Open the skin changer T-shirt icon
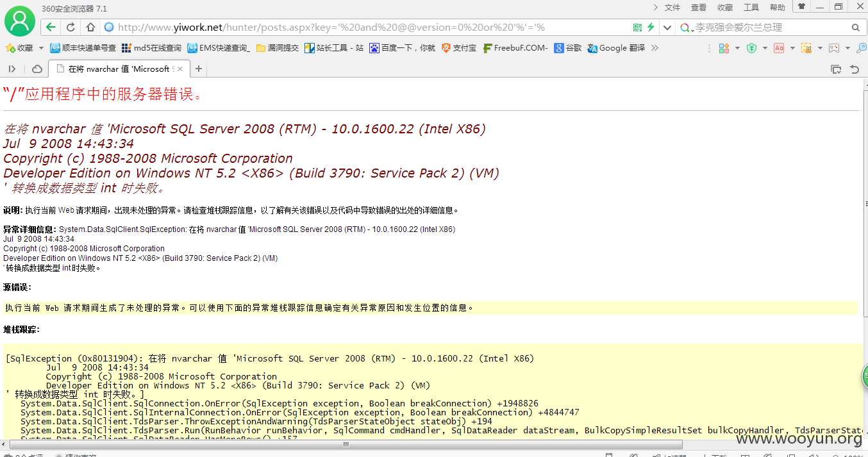868x457 pixels. (801, 6)
